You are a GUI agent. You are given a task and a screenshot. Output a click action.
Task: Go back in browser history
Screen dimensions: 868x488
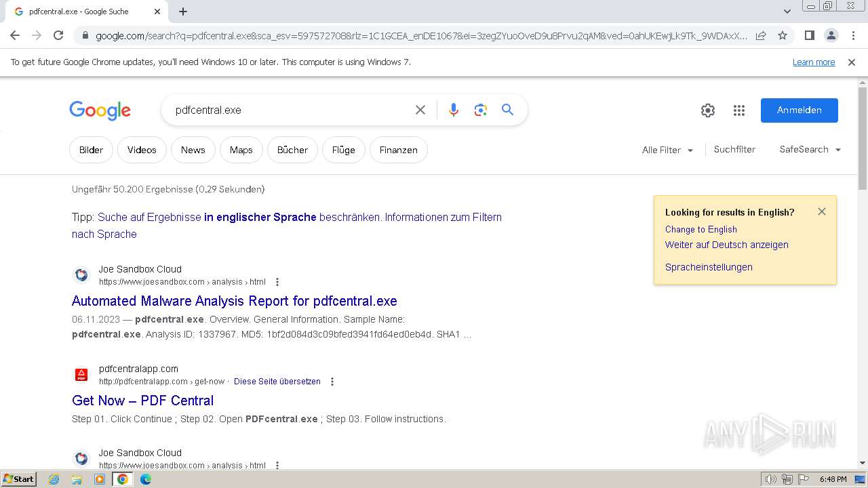click(x=15, y=35)
